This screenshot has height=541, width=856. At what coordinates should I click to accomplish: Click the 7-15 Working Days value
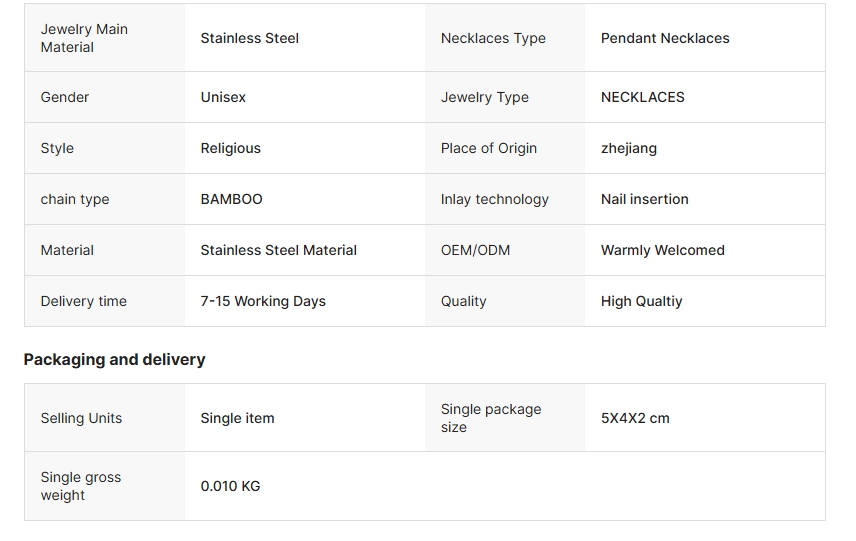(263, 301)
